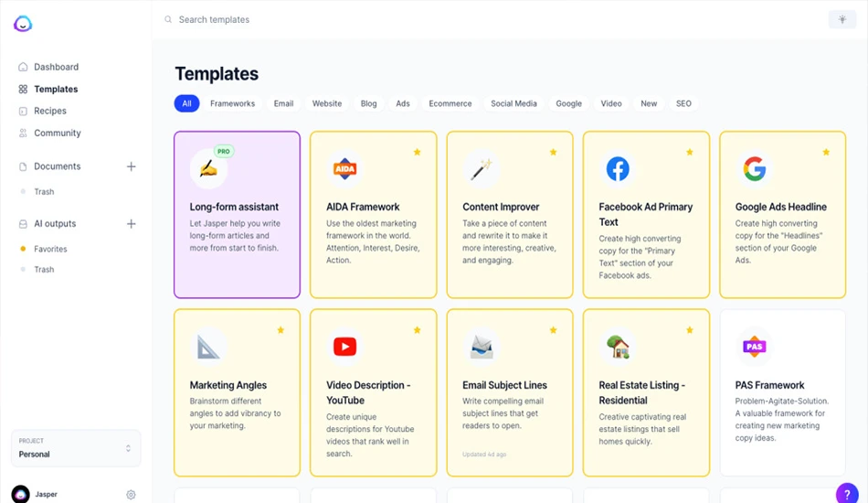
Task: Select the Frameworks filter tab
Action: (x=232, y=103)
